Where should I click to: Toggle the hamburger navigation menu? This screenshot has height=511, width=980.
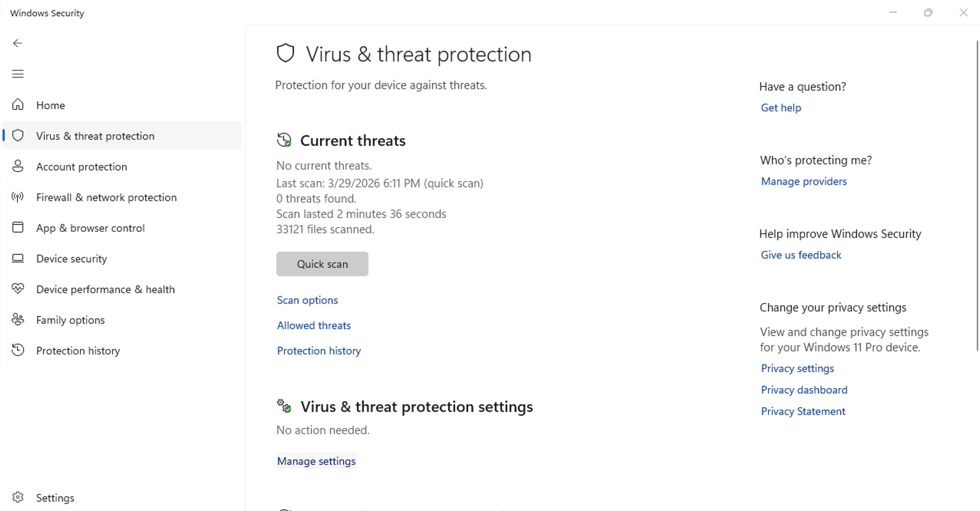[x=18, y=74]
